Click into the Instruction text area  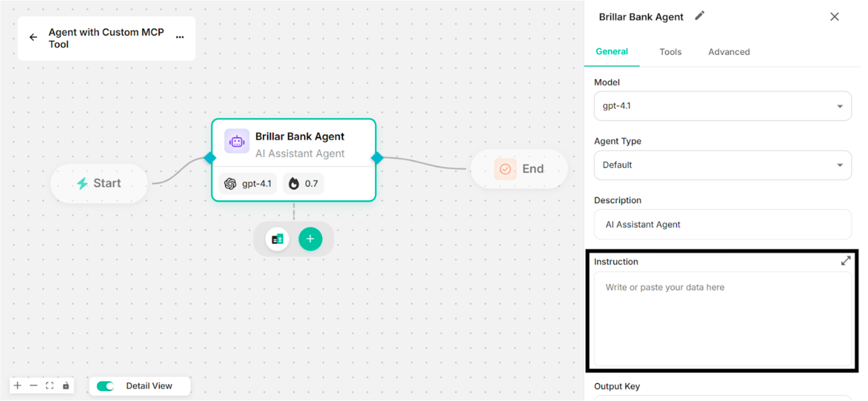(722, 319)
